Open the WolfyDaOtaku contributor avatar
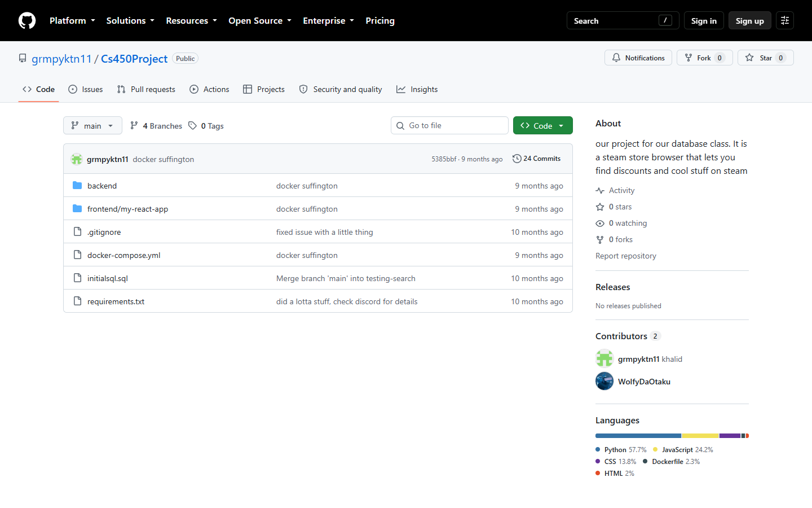812x508 pixels. pyautogui.click(x=604, y=382)
